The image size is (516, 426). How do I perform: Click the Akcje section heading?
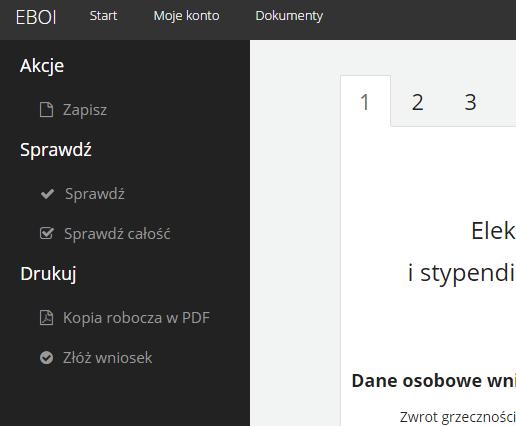42,66
